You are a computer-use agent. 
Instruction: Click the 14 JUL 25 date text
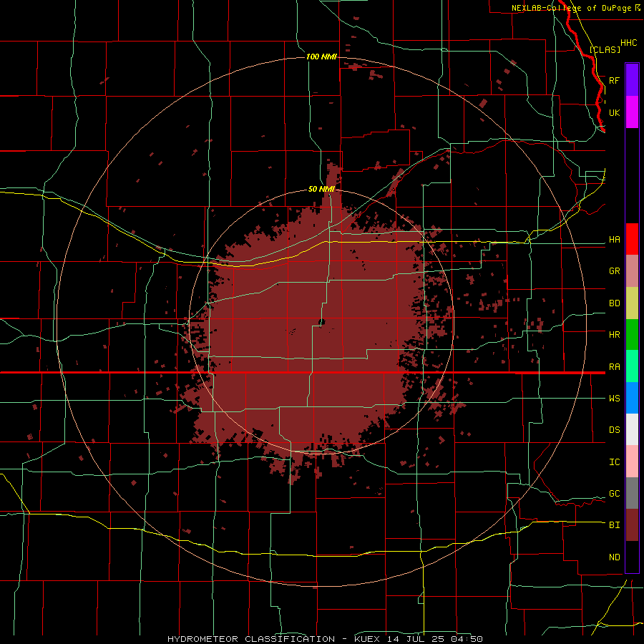click(416, 639)
